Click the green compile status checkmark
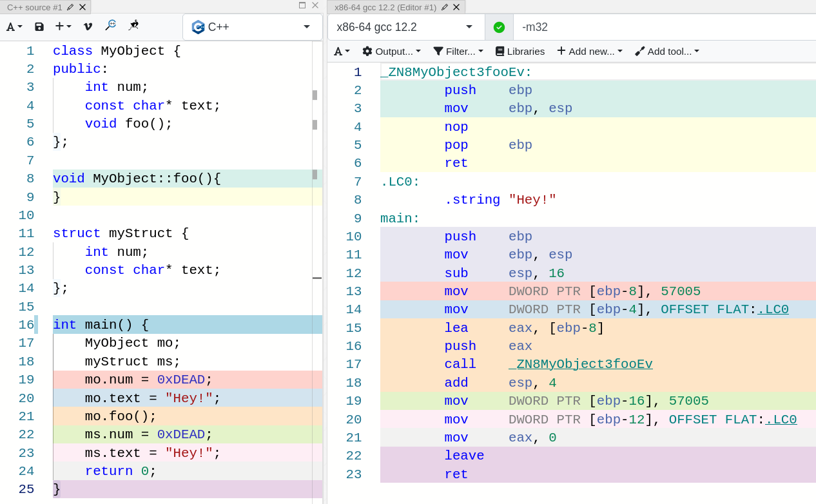Image resolution: width=816 pixels, height=504 pixels. tap(498, 27)
